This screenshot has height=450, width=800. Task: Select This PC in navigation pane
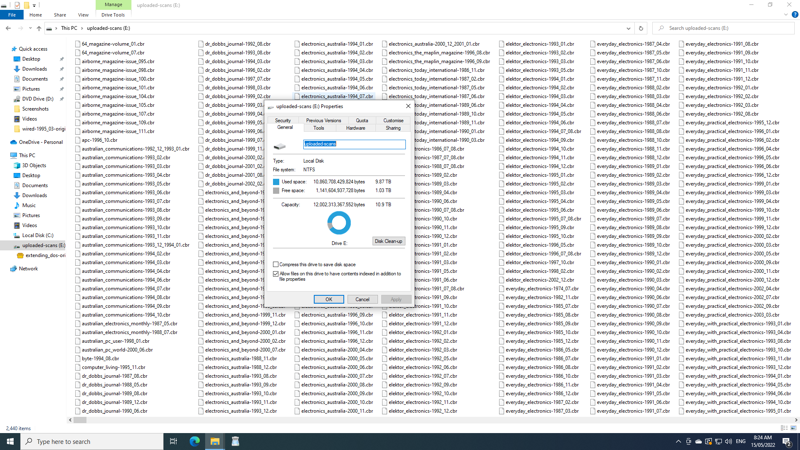[x=27, y=155]
